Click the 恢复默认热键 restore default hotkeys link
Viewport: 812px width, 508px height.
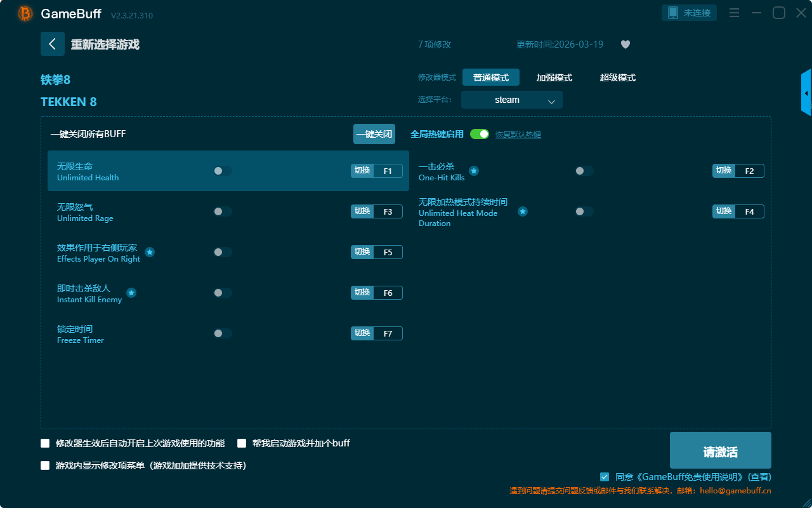(518, 135)
